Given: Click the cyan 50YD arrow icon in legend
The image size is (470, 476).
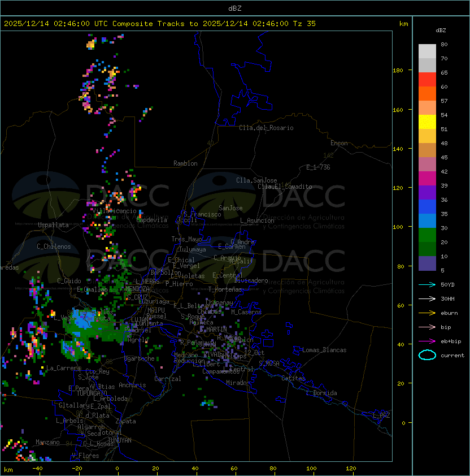Looking at the screenshot, I should tap(427, 284).
